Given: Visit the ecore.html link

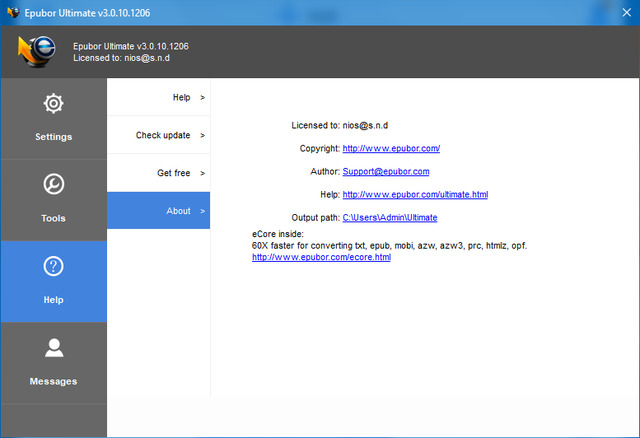Looking at the screenshot, I should coord(321,257).
